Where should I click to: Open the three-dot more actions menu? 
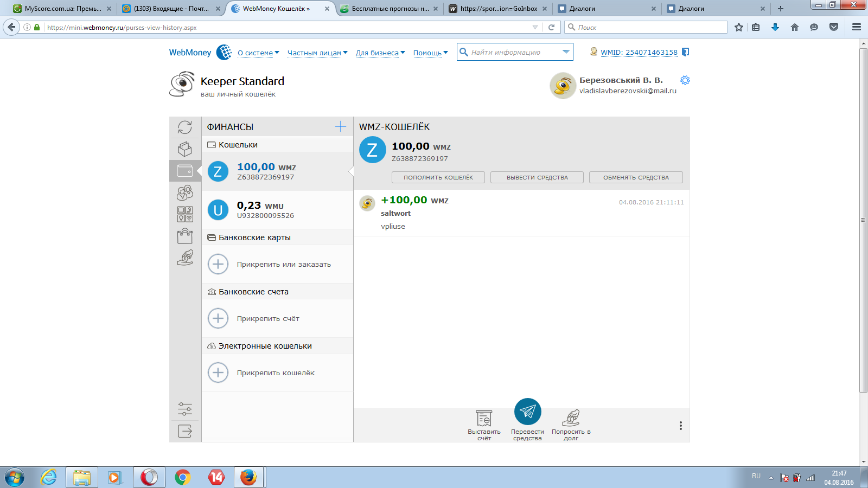pos(680,426)
